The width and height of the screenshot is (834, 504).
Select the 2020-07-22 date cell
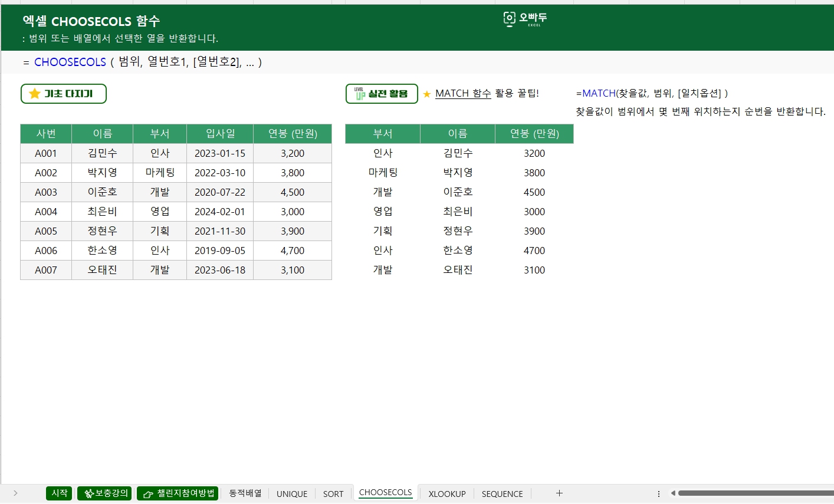pyautogui.click(x=220, y=192)
